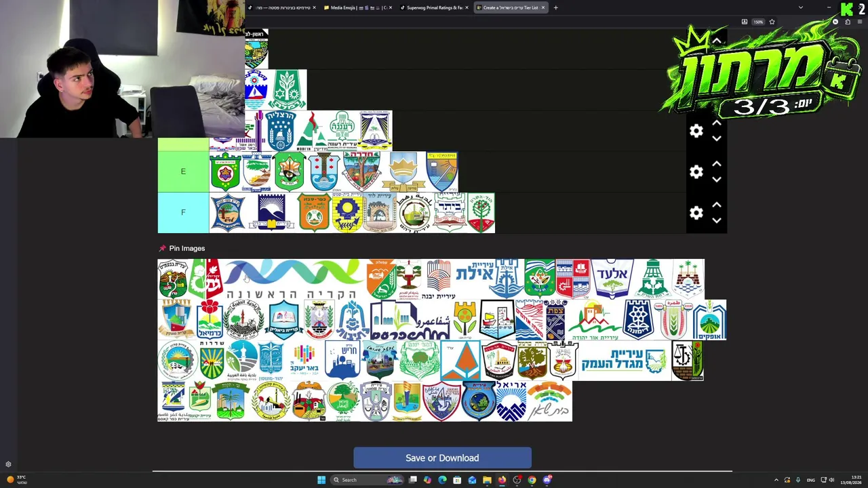
Task: Open the taskbar clock and date
Action: pyautogui.click(x=852, y=480)
